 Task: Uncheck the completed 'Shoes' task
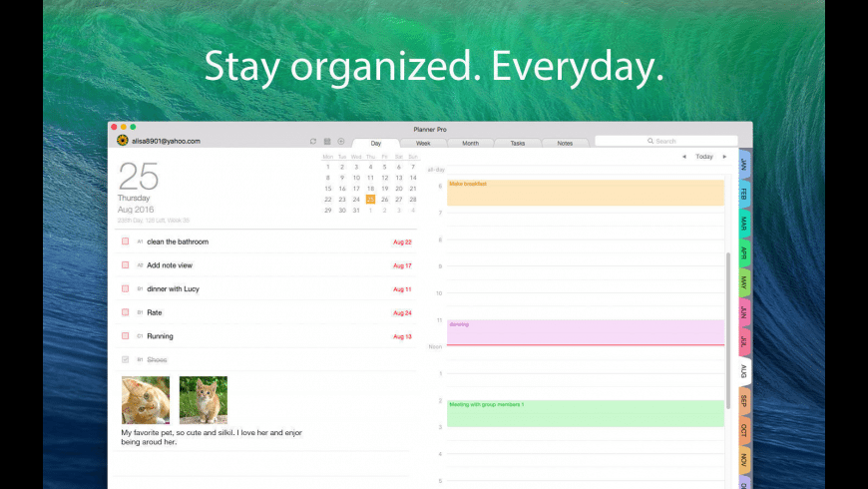tap(125, 359)
